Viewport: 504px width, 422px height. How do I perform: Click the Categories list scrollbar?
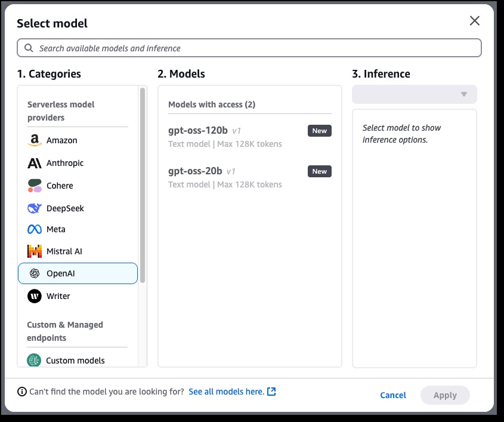pyautogui.click(x=143, y=185)
